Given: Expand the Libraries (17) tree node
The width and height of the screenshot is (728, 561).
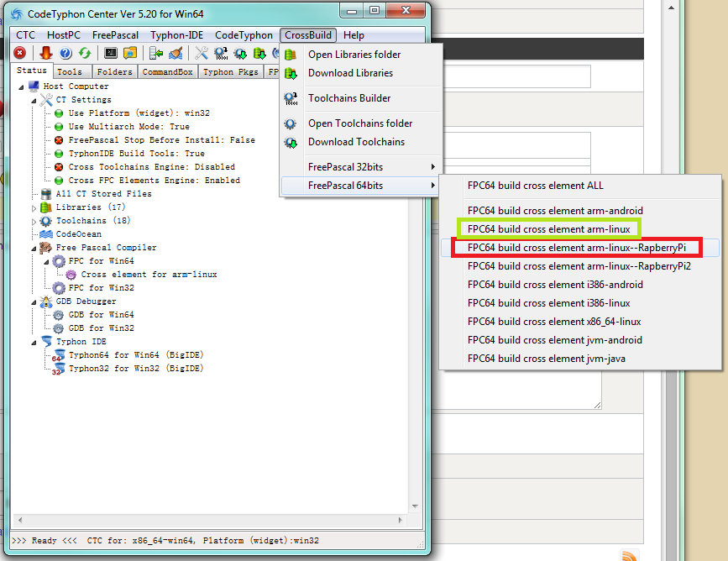Looking at the screenshot, I should point(34,208).
